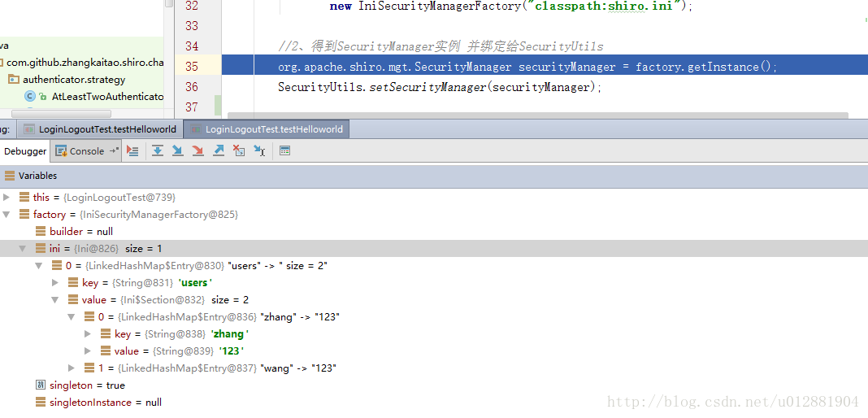Select second LoginLogoutTest.testHelloworld debug tab
Image resolution: width=868 pixels, height=418 pixels.
pos(267,129)
